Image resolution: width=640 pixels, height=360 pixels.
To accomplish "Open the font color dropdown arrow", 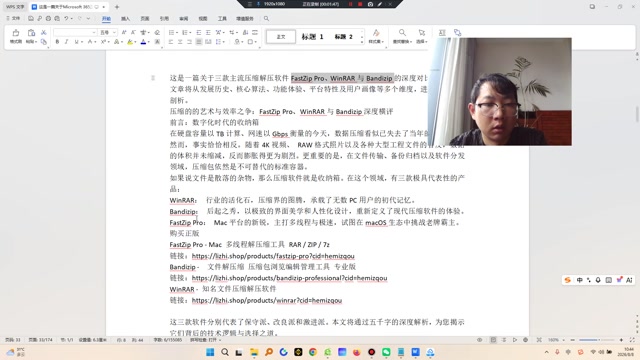I will 149,42.
